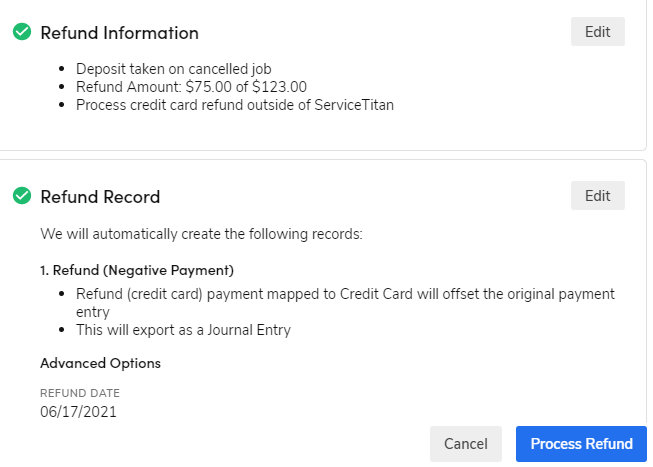The image size is (653, 467).
Task: Click 'This will export as a Journal Entry'
Action: click(183, 331)
